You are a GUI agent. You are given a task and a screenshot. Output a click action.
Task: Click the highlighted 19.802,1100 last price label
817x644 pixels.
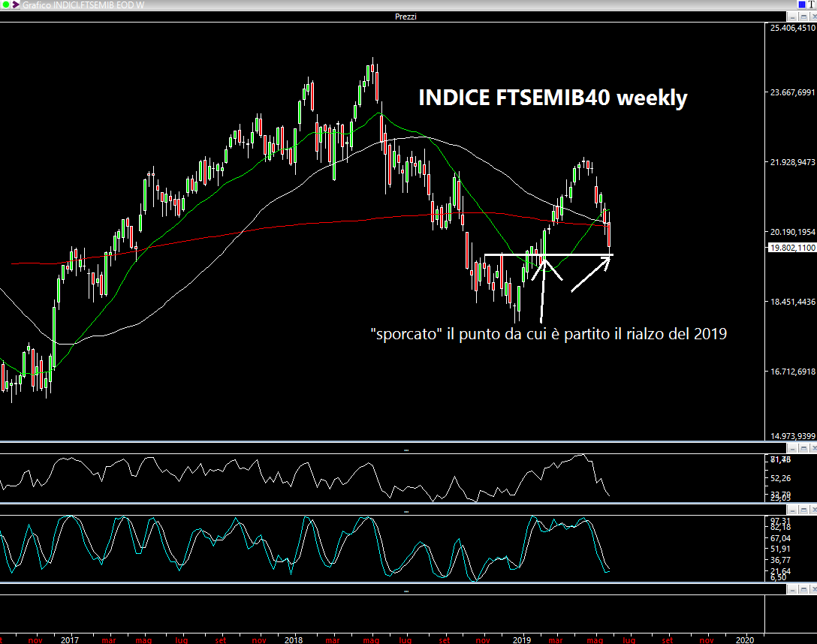pyautogui.click(x=792, y=248)
